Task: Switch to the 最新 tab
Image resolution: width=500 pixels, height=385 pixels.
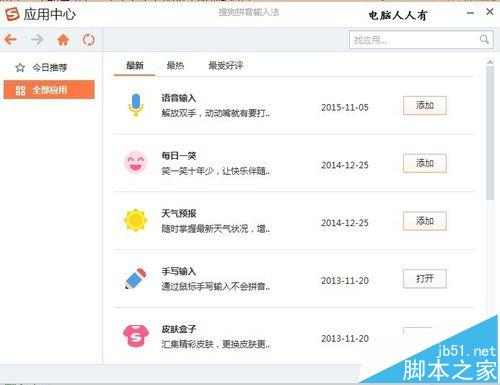Action: (135, 65)
